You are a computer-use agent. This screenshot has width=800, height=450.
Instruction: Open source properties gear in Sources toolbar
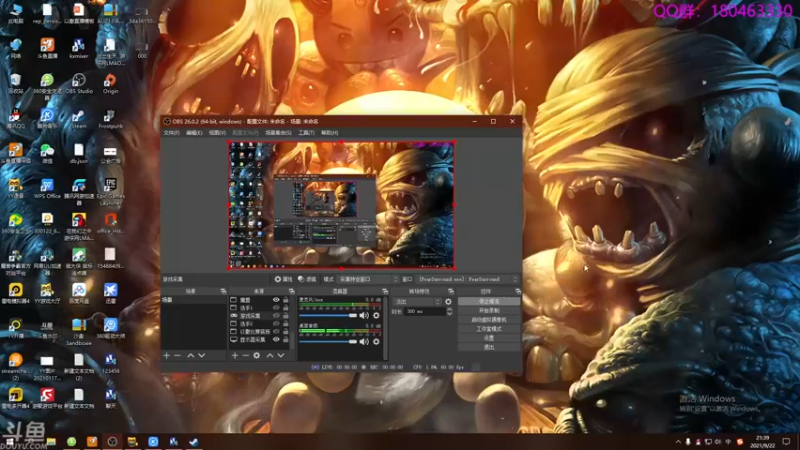point(257,355)
